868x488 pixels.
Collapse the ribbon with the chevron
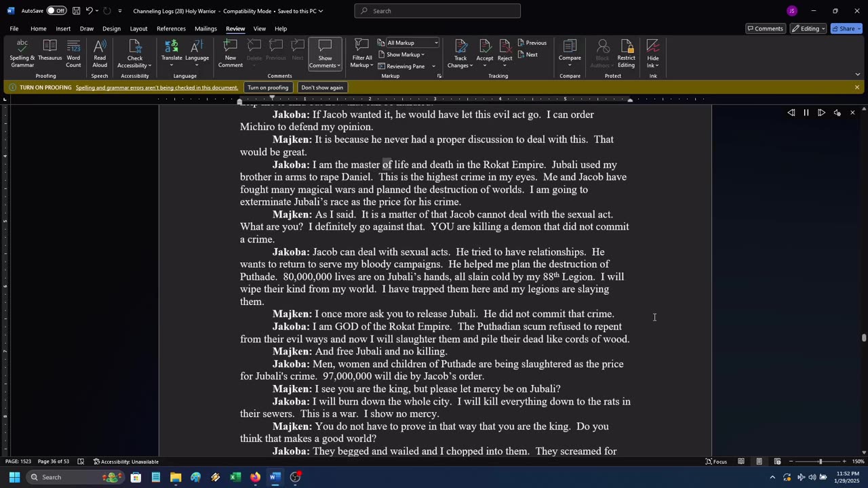(x=857, y=75)
